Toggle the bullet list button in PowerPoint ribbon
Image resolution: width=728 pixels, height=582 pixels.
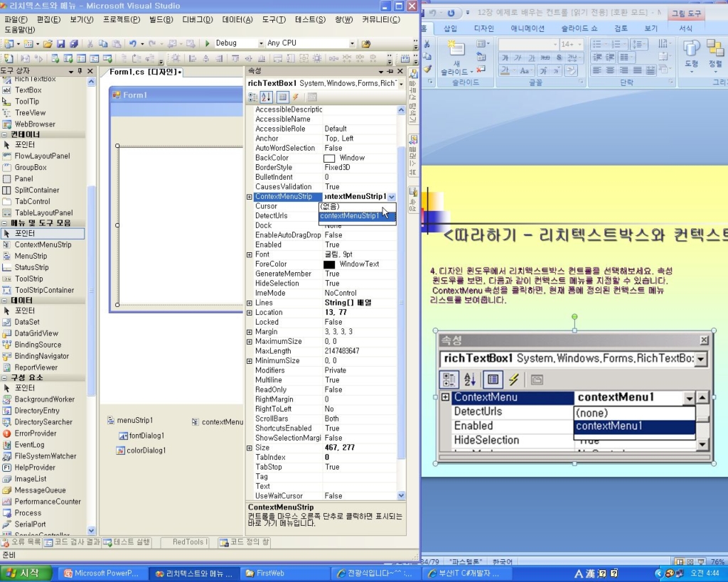[597, 44]
